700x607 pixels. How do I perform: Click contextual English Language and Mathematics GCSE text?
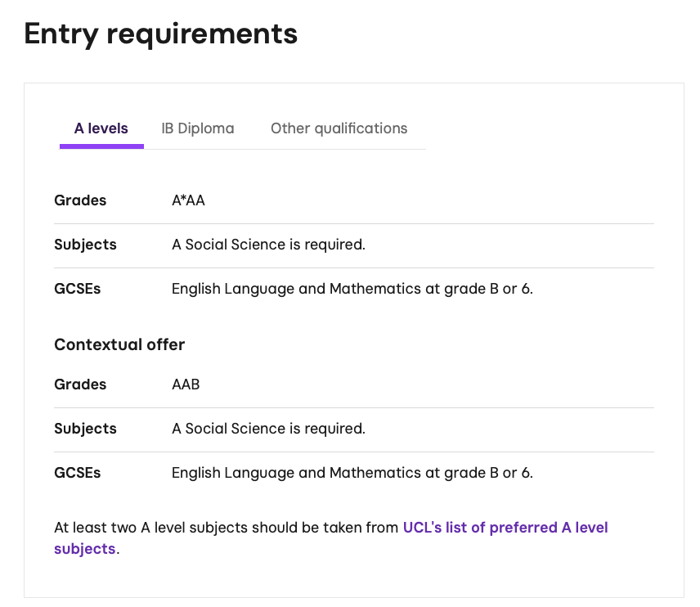click(352, 473)
